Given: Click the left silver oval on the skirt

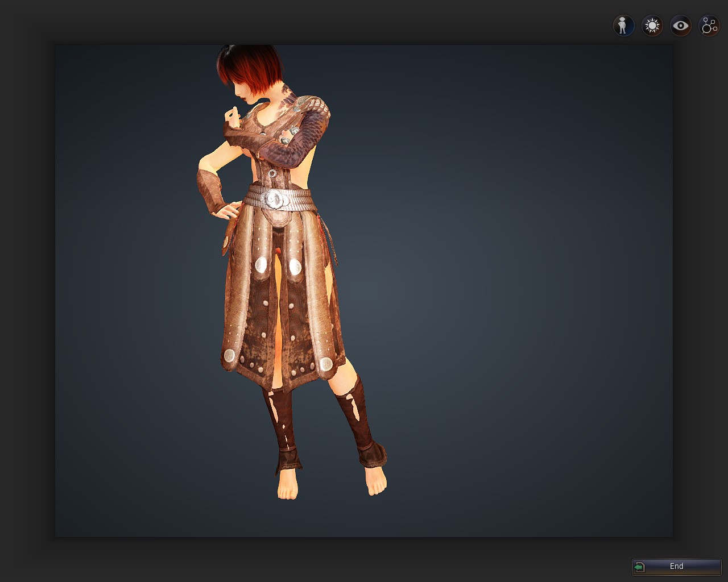Looking at the screenshot, I should pyautogui.click(x=261, y=265).
